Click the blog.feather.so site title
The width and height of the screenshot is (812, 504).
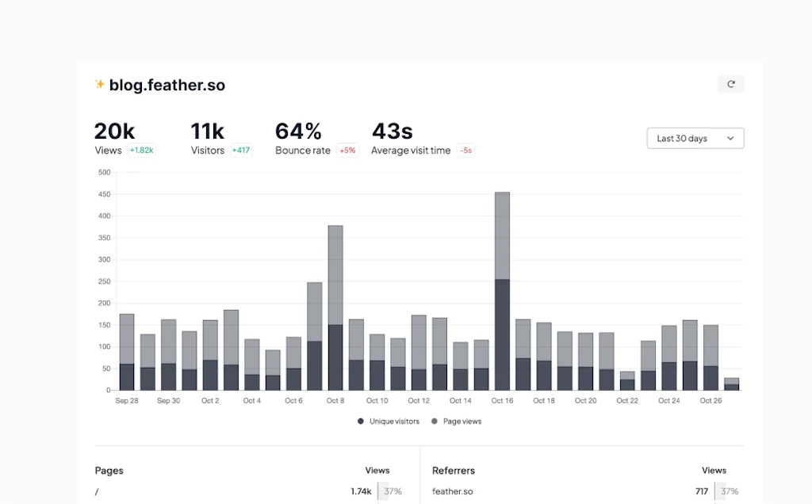coord(167,85)
